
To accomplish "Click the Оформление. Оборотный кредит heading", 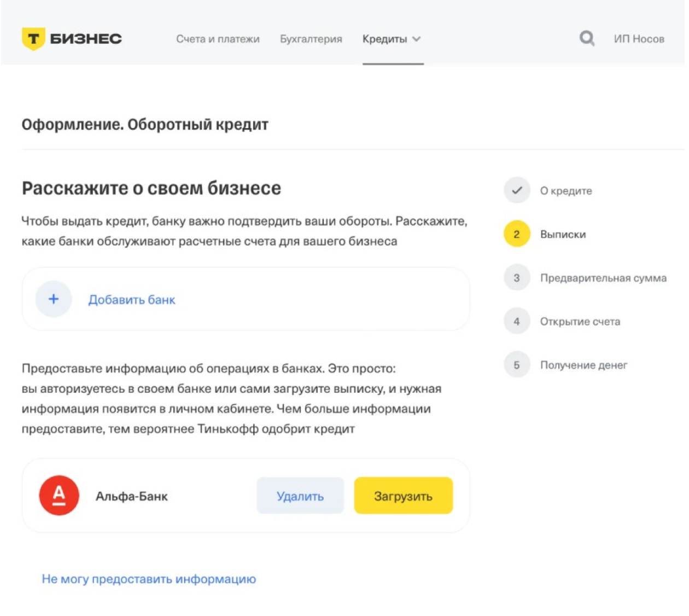I will click(145, 125).
